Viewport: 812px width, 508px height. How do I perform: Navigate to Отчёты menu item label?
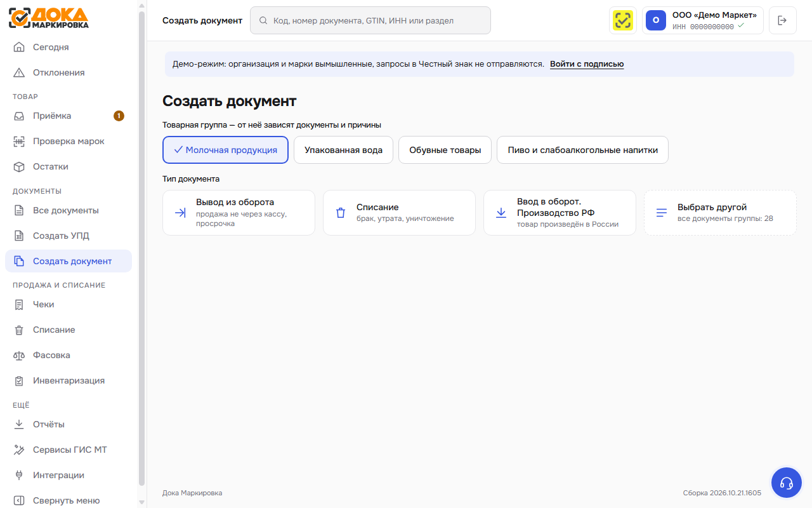click(49, 424)
